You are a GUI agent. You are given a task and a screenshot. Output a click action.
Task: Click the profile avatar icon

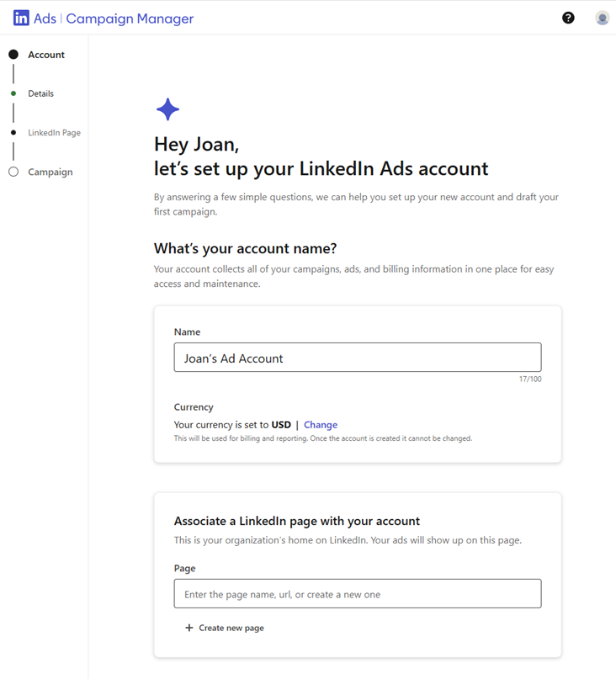pos(602,17)
